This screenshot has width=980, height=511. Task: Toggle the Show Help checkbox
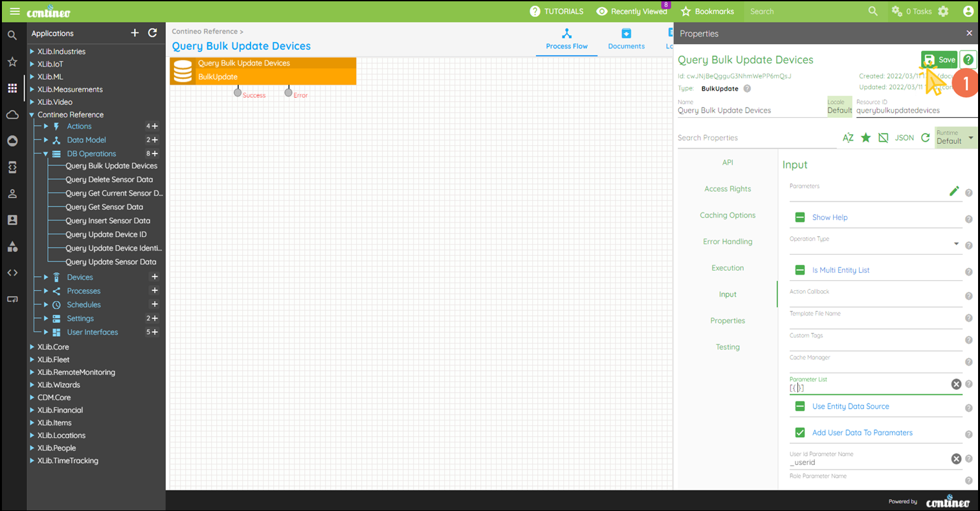coord(800,218)
